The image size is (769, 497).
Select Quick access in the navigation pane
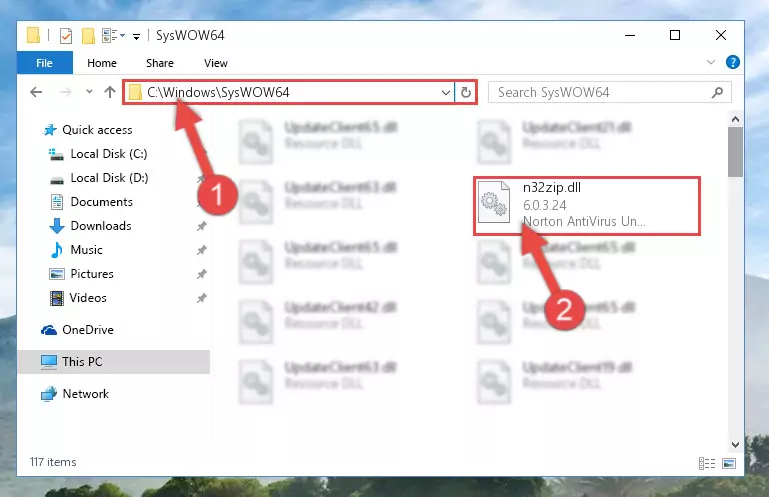97,130
